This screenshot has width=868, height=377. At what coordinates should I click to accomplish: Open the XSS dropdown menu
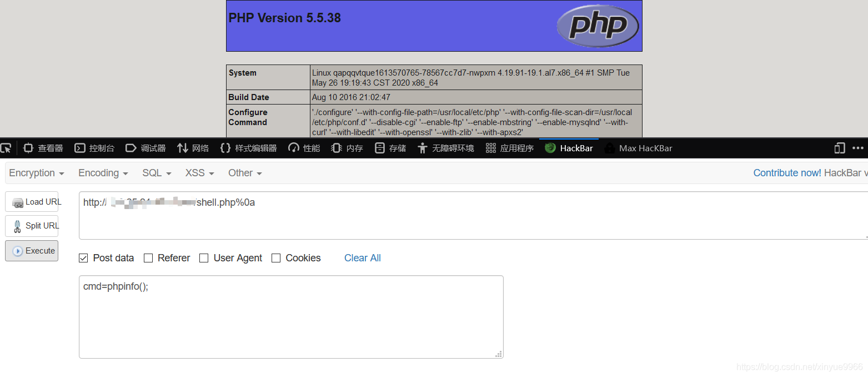point(200,173)
